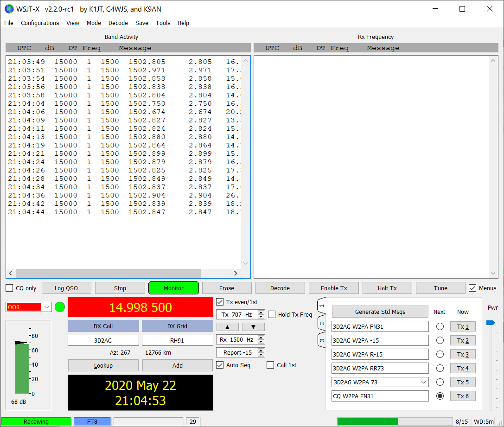Click the Decode button
504x427 pixels.
280,288
